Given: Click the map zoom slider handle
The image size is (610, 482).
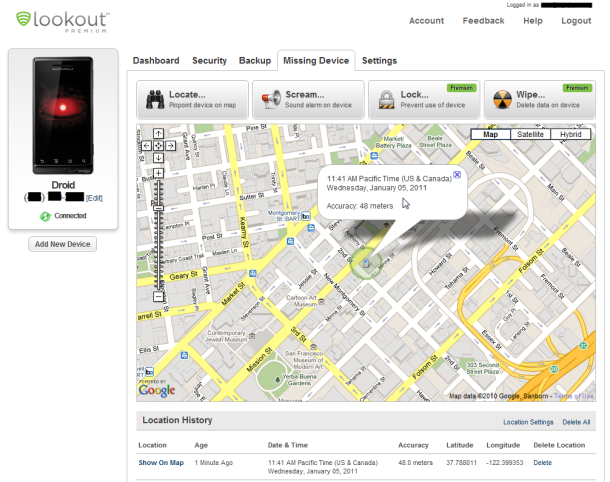Looking at the screenshot, I should [x=158, y=209].
